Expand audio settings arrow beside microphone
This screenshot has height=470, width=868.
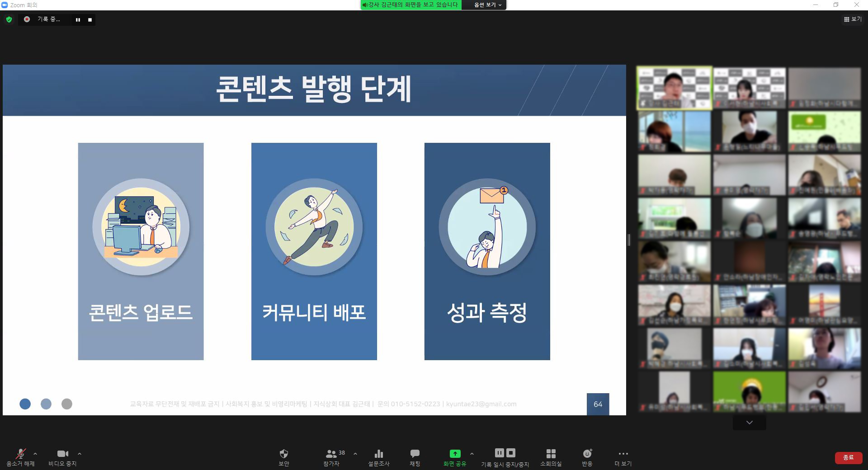(35, 454)
